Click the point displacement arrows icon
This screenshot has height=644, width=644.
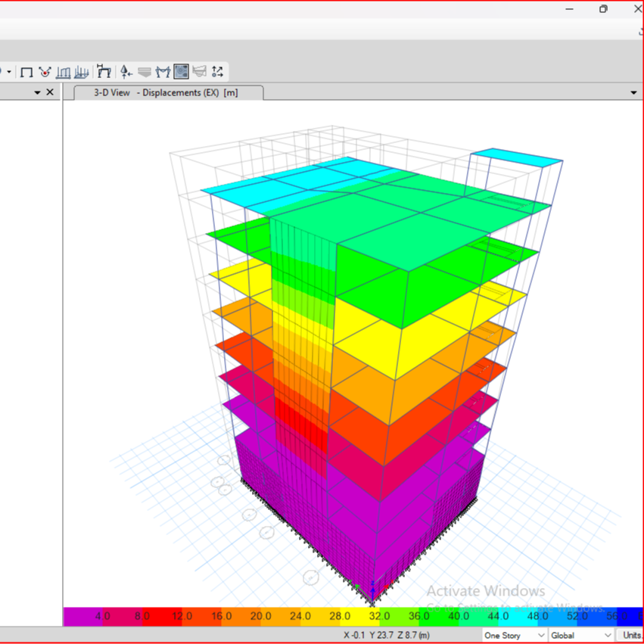tap(218, 72)
